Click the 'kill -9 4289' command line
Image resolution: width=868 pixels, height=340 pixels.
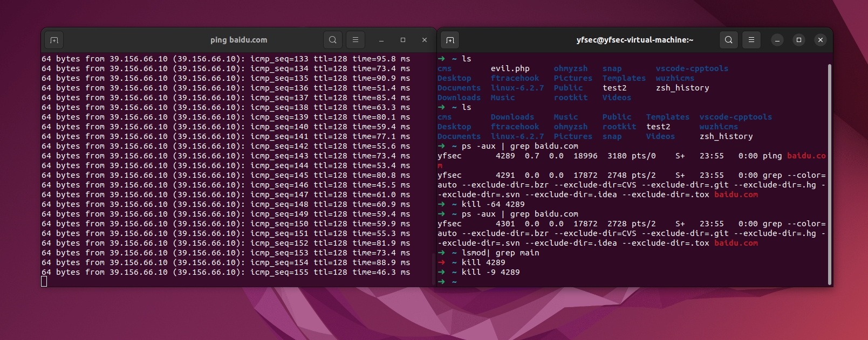[x=491, y=272]
